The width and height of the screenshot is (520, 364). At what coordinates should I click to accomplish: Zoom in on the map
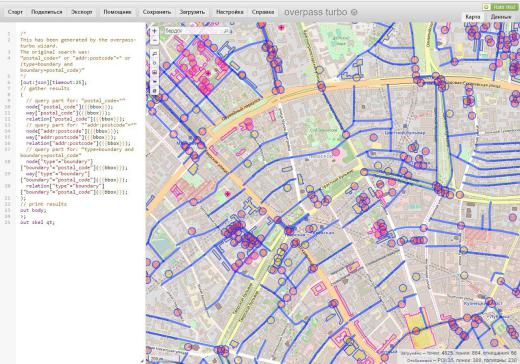click(154, 31)
